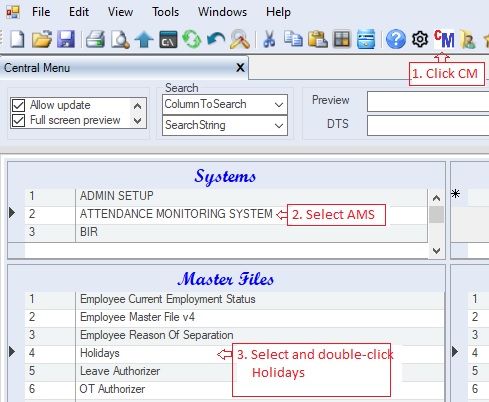
Task: Click the Undo arrow icon
Action: (215, 39)
